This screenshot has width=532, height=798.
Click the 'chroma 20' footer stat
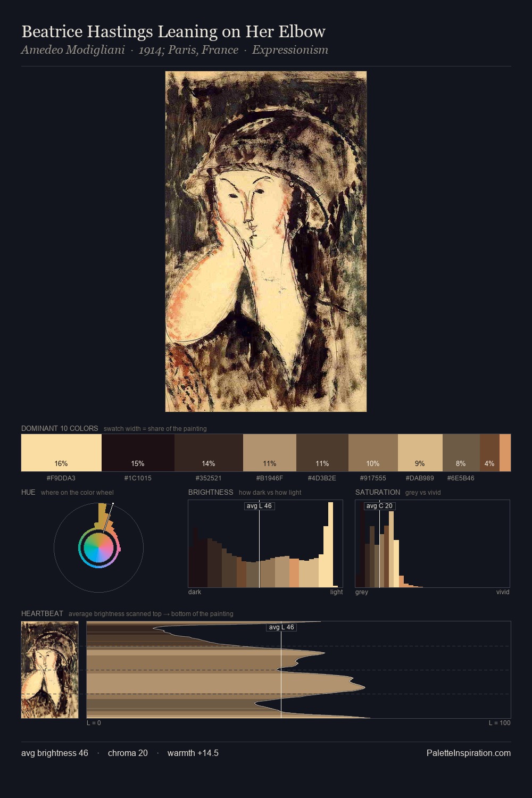click(128, 753)
